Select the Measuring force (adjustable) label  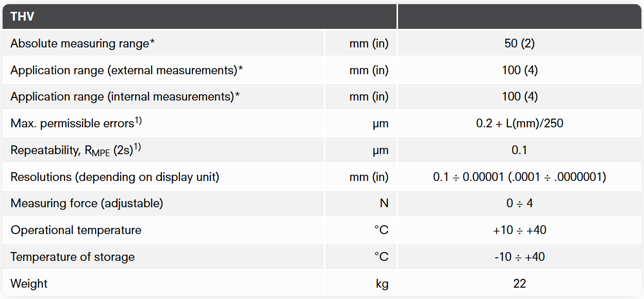(87, 204)
